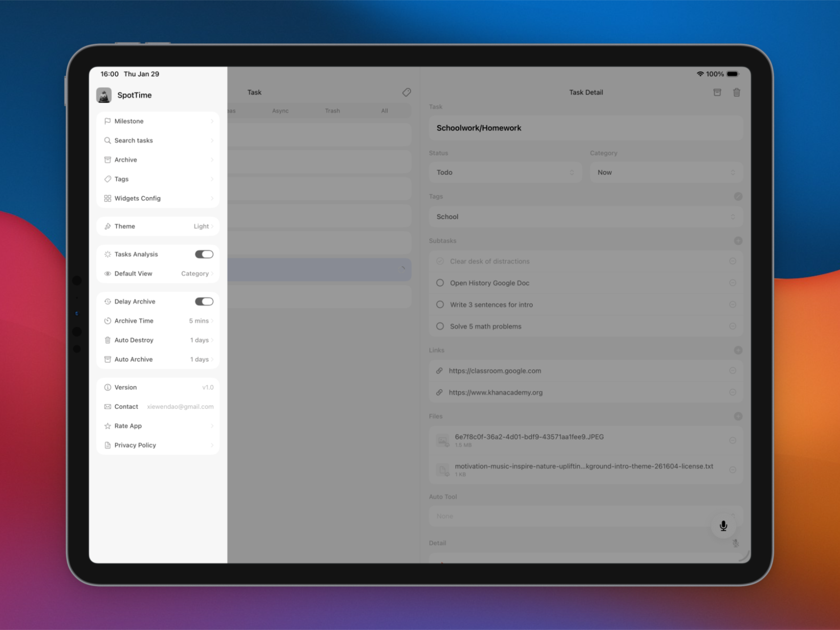
Task: Open the Auto Tool dropdown showing None
Action: [585, 516]
